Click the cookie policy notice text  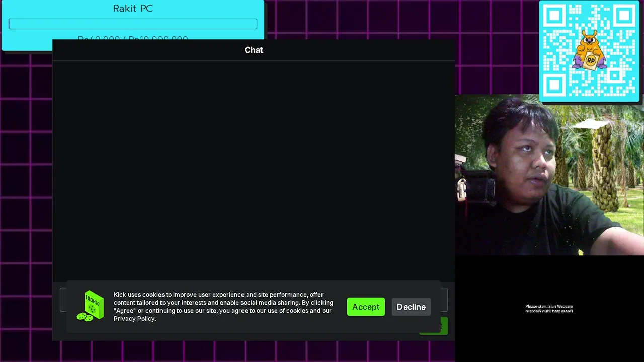[223, 307]
